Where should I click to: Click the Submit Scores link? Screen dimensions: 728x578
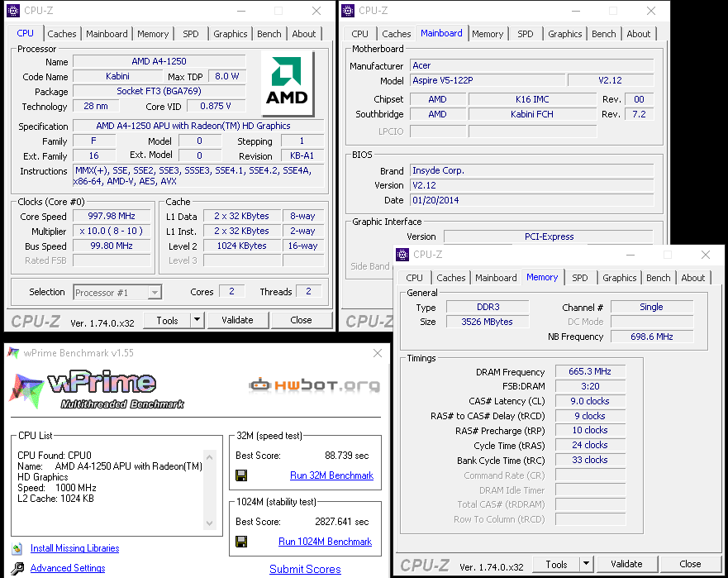(x=305, y=569)
